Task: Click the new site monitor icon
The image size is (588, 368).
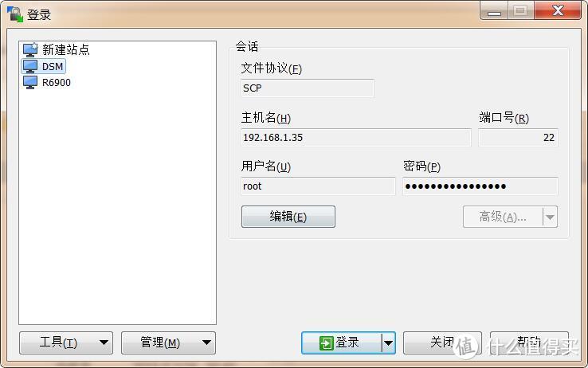Action: [x=30, y=49]
